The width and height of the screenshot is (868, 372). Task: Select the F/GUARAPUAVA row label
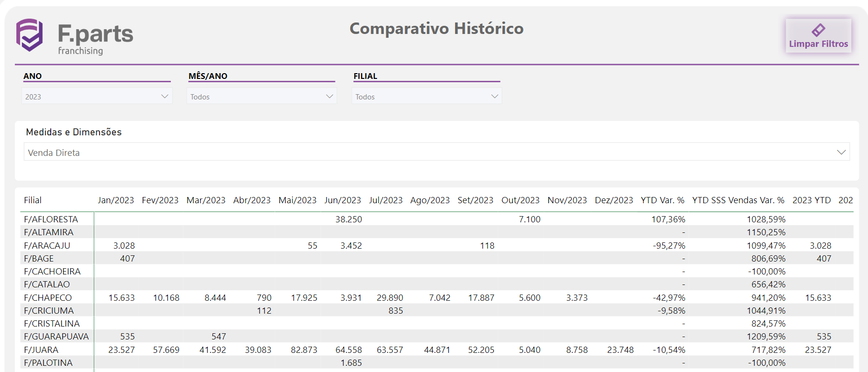pos(56,336)
